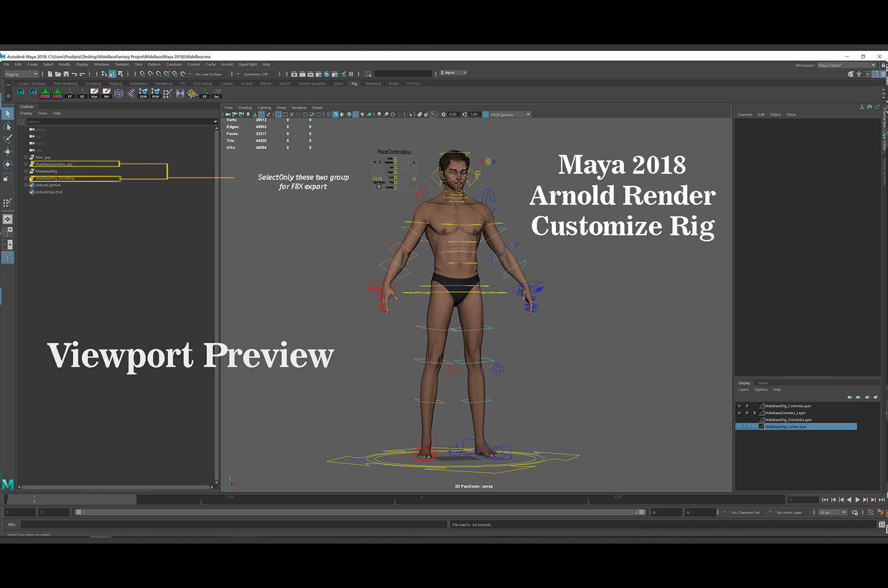Open the Skeleton menu
The height and width of the screenshot is (588, 888).
122,64
